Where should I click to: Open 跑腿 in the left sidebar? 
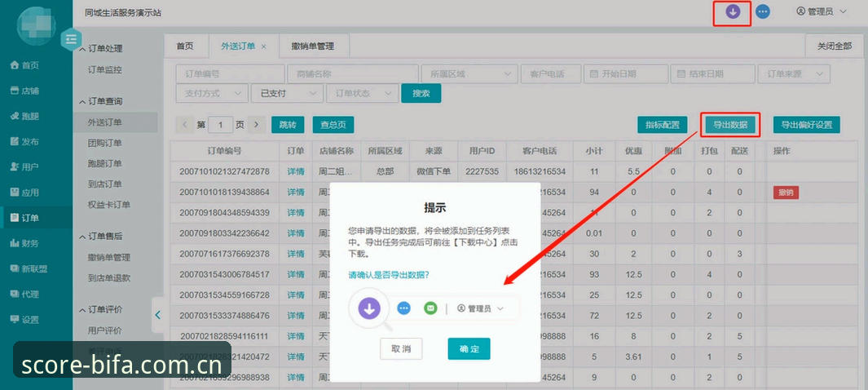coord(25,117)
